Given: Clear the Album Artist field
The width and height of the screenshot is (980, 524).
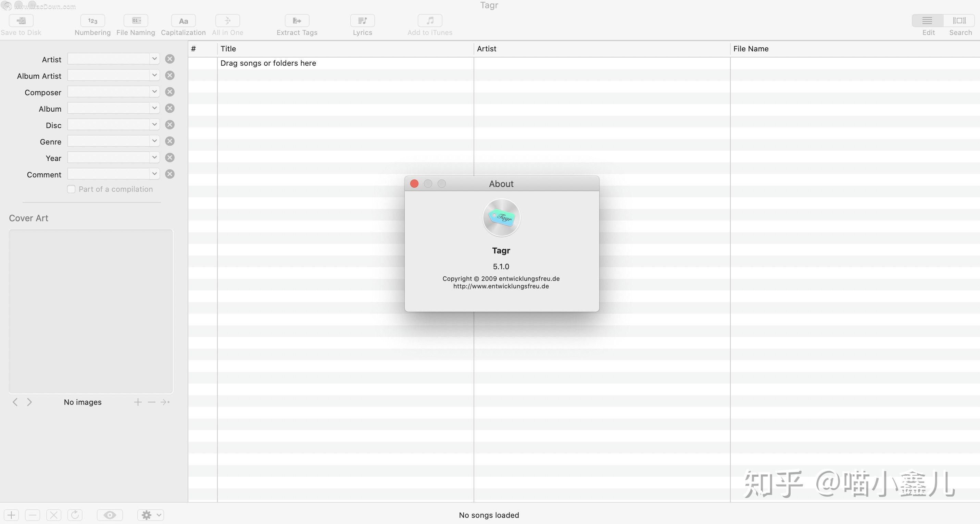Looking at the screenshot, I should tap(170, 75).
